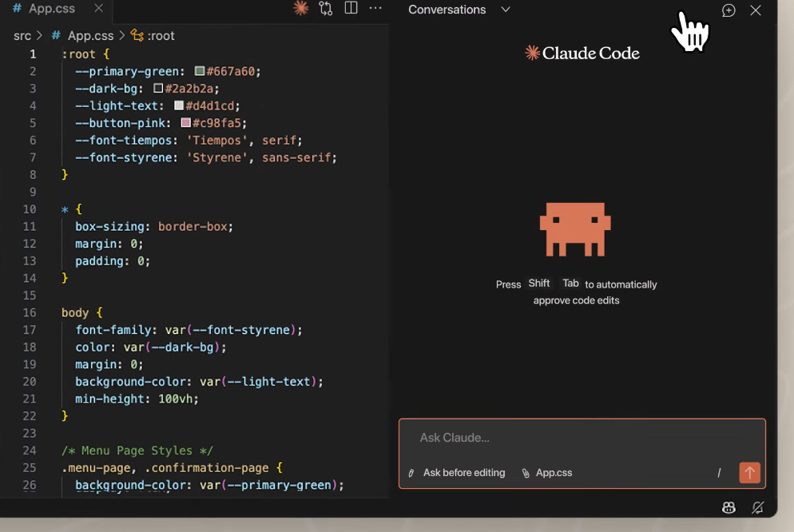The width and height of the screenshot is (794, 532).
Task: Open the #2a2b2a dark-bg color swatch
Action: pyautogui.click(x=158, y=88)
